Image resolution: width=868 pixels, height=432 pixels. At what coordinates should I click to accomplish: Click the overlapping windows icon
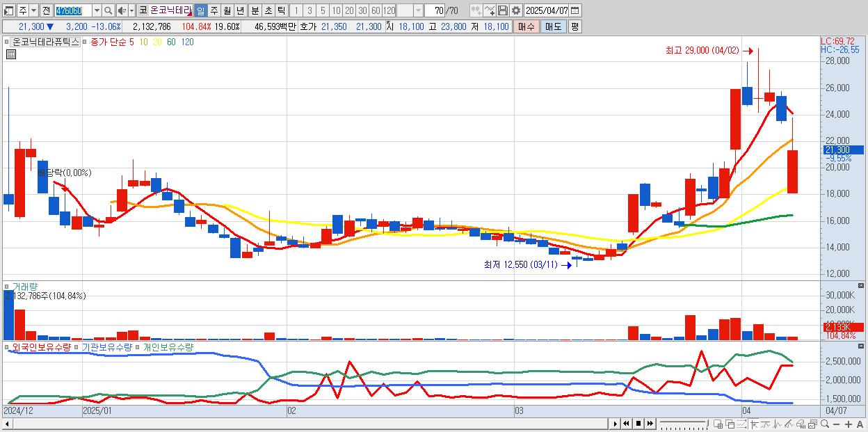point(730,424)
